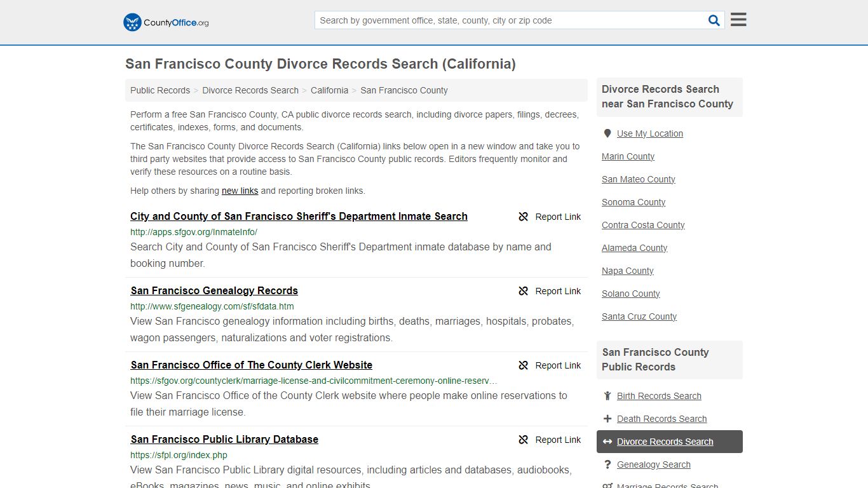Click the location pin icon beside Use My Location

click(607, 133)
